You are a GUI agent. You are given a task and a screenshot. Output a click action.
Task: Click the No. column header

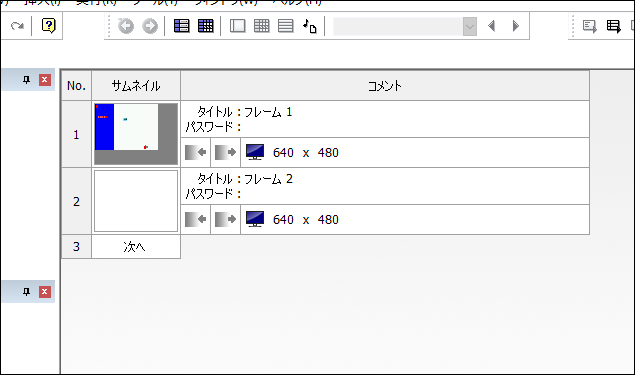(77, 86)
